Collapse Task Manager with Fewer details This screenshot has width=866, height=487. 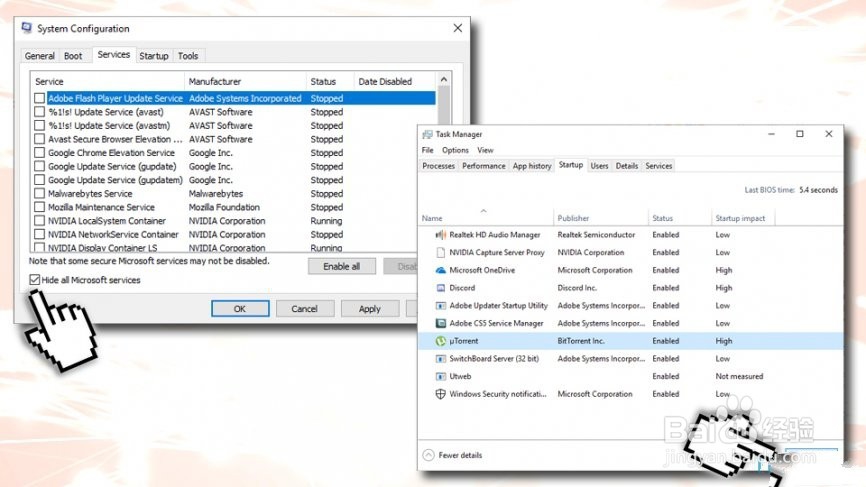(452, 455)
